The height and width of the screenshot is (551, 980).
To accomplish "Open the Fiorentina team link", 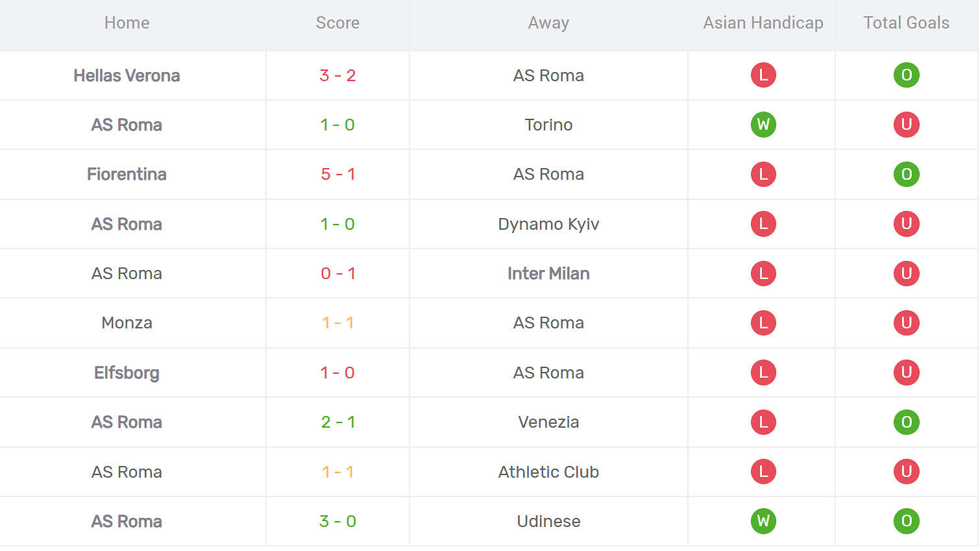I will 127,174.
